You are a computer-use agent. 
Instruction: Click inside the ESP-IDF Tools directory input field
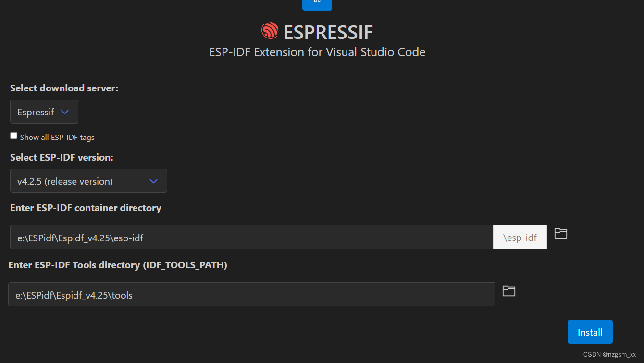251,294
